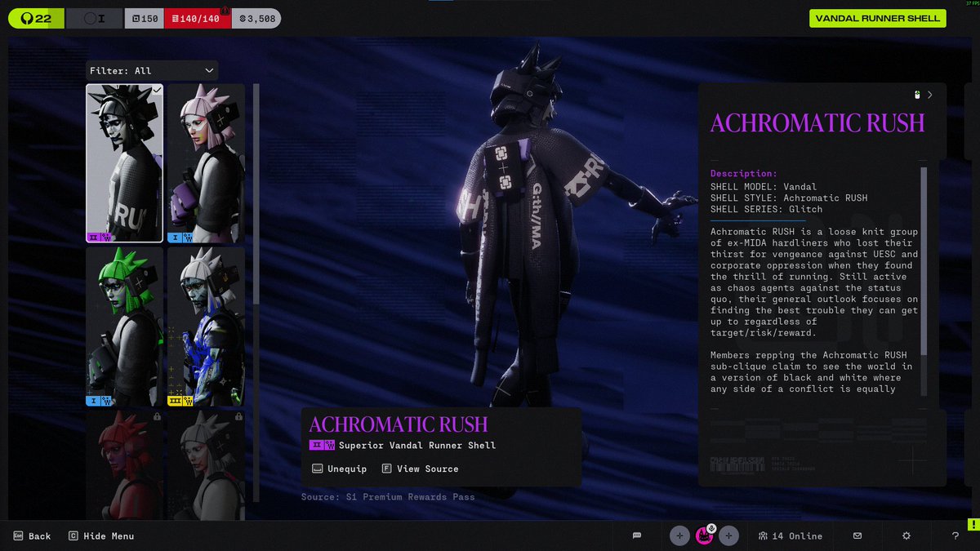This screenshot has width=980, height=551.
Task: Select the locked red Vandal shell
Action: (124, 464)
